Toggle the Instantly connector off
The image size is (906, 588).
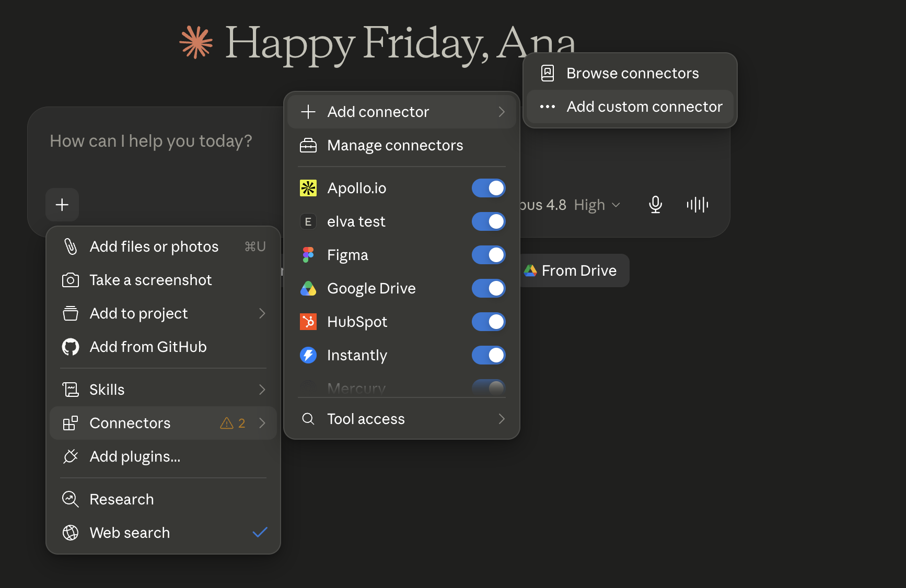click(489, 355)
